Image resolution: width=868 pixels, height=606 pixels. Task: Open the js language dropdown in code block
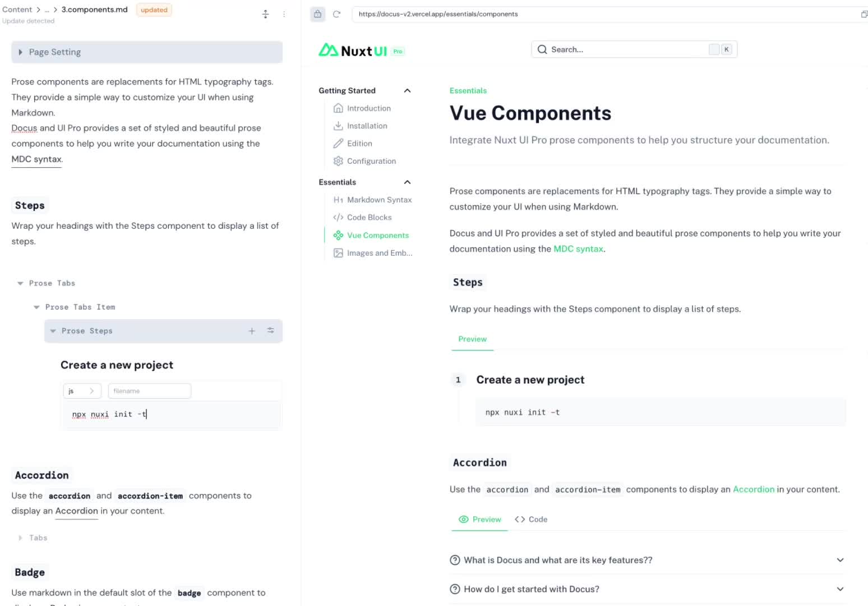pos(82,391)
